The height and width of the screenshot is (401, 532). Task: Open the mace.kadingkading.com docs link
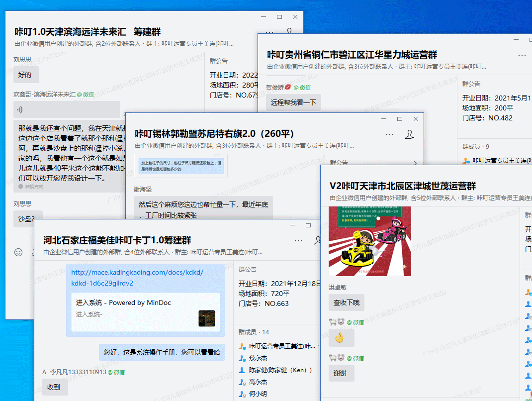tap(137, 278)
